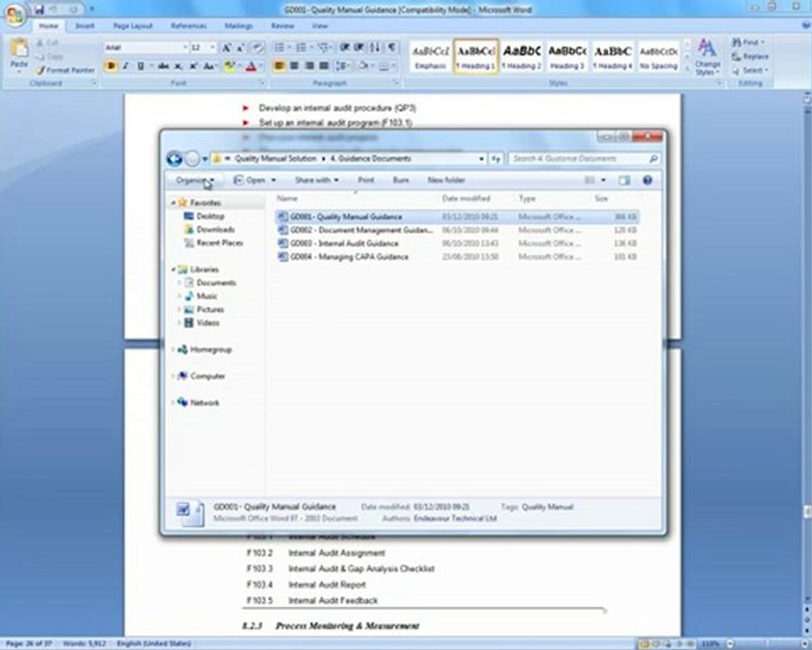Toggle Align Text Left

(x=279, y=66)
